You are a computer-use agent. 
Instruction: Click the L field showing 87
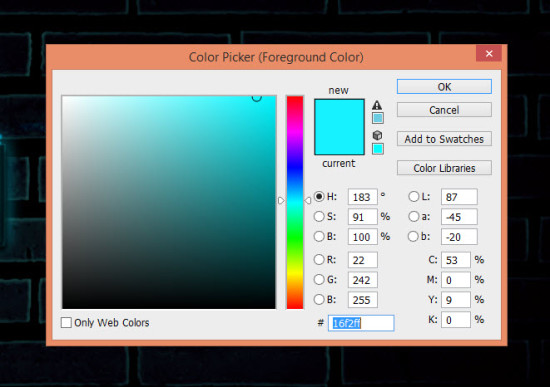coord(459,197)
